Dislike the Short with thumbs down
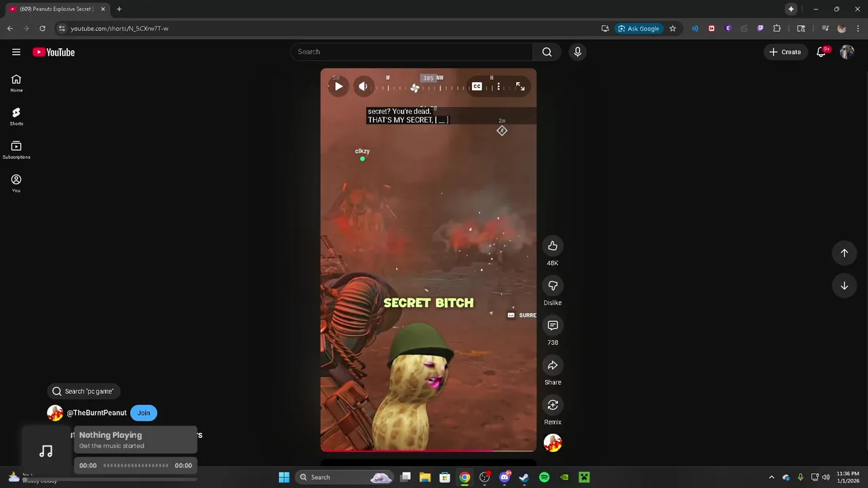Image resolution: width=868 pixels, height=488 pixels. point(553,286)
